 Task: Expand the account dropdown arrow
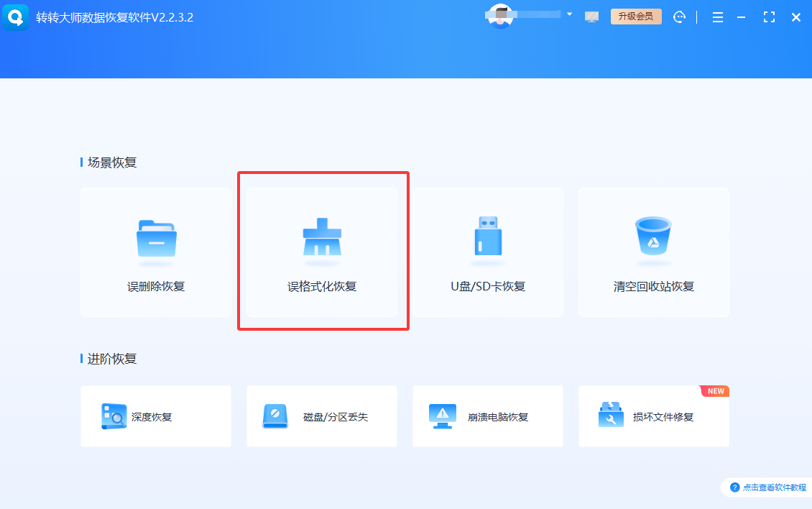pyautogui.click(x=569, y=14)
